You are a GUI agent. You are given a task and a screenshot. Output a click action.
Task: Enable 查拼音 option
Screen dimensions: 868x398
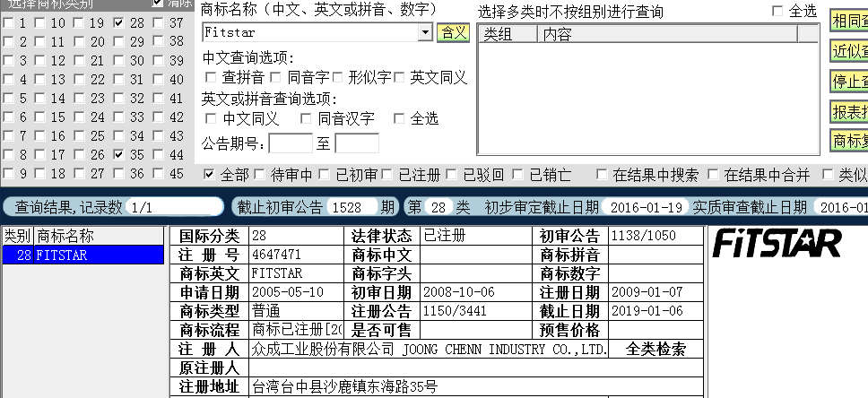click(x=211, y=77)
